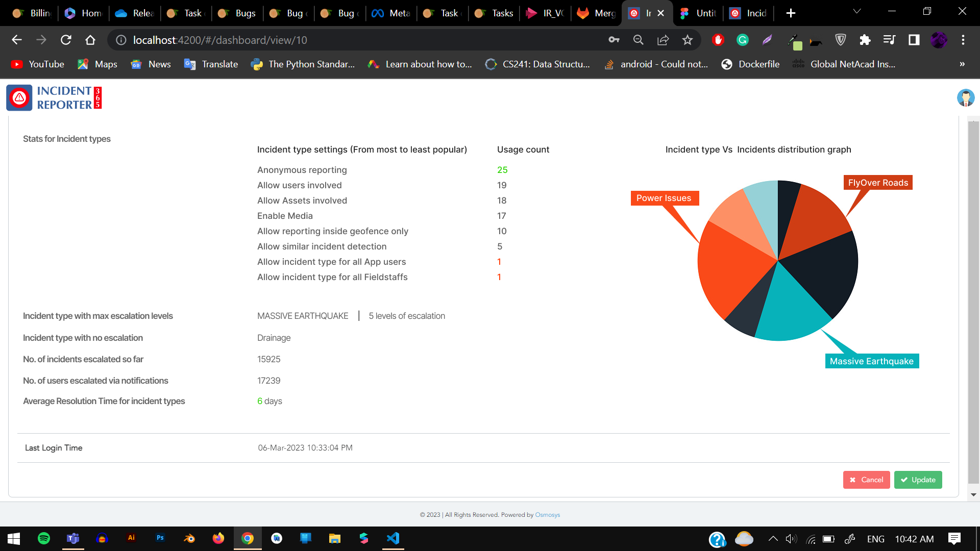Switch to the Merge requests GitLab tab

[596, 13]
